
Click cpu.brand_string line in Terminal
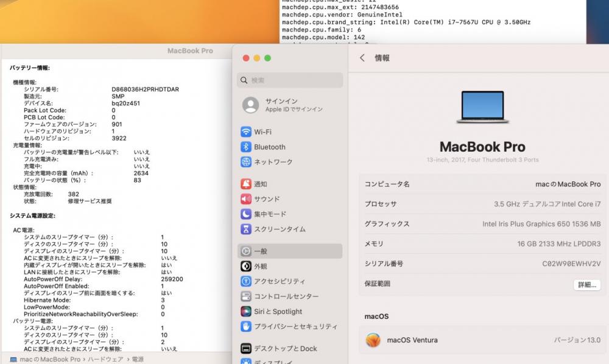[x=406, y=22]
